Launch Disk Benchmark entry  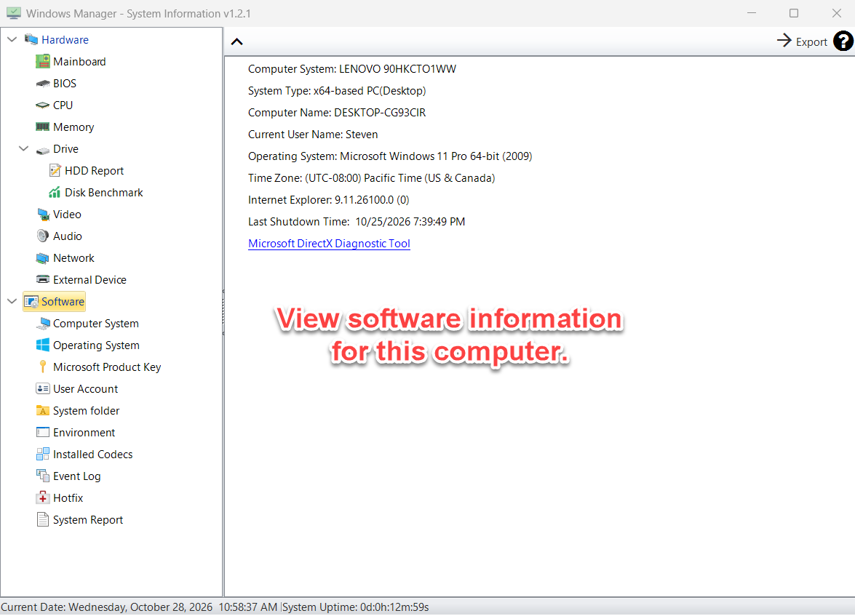pos(103,193)
